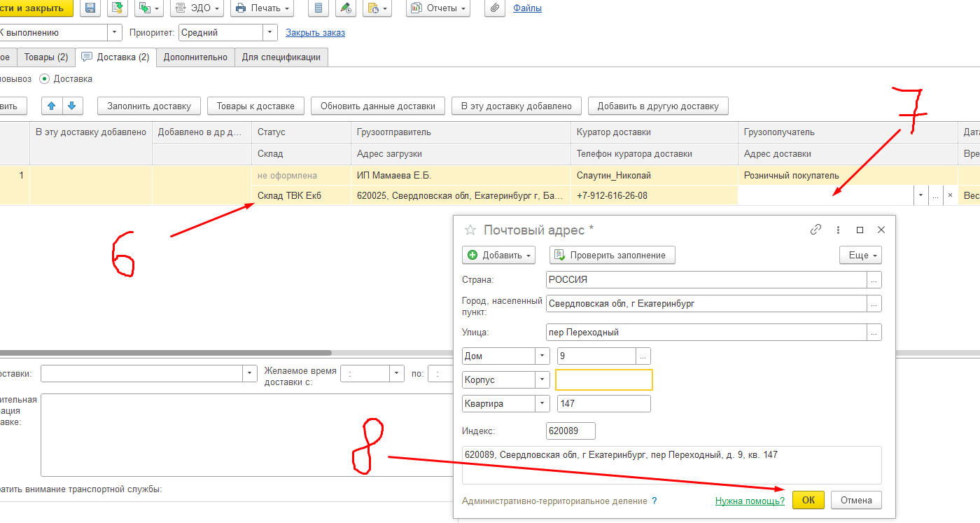
Task: Click the empty Корпус value field
Action: coord(604,379)
